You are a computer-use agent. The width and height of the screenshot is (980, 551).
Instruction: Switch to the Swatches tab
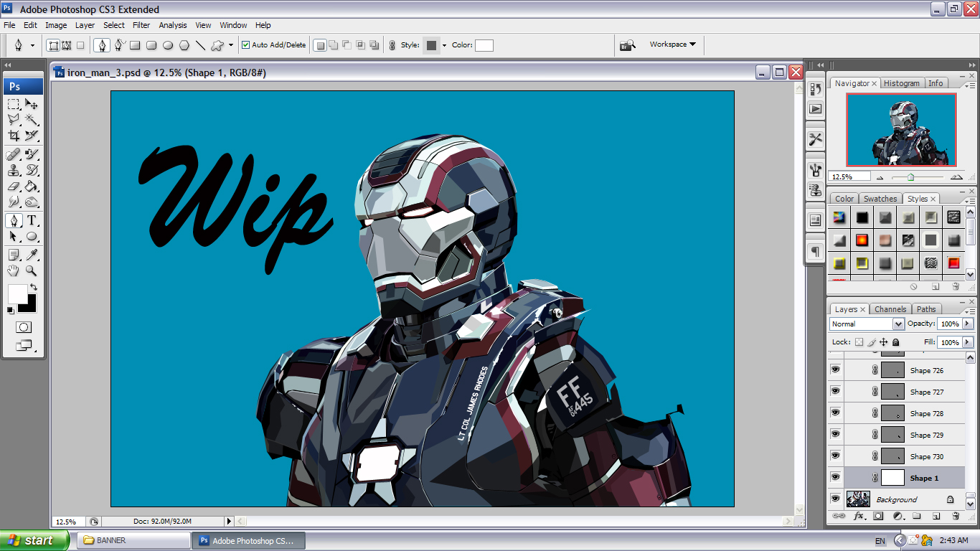click(x=880, y=199)
